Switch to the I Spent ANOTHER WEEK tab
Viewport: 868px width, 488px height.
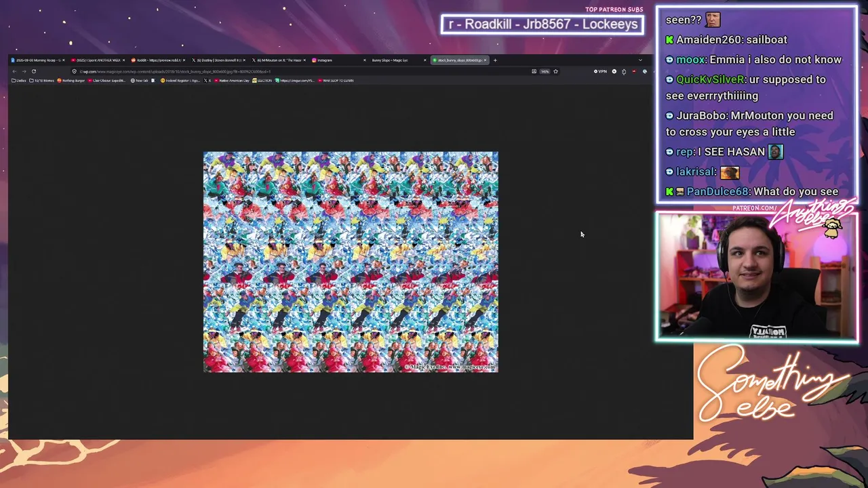98,60
